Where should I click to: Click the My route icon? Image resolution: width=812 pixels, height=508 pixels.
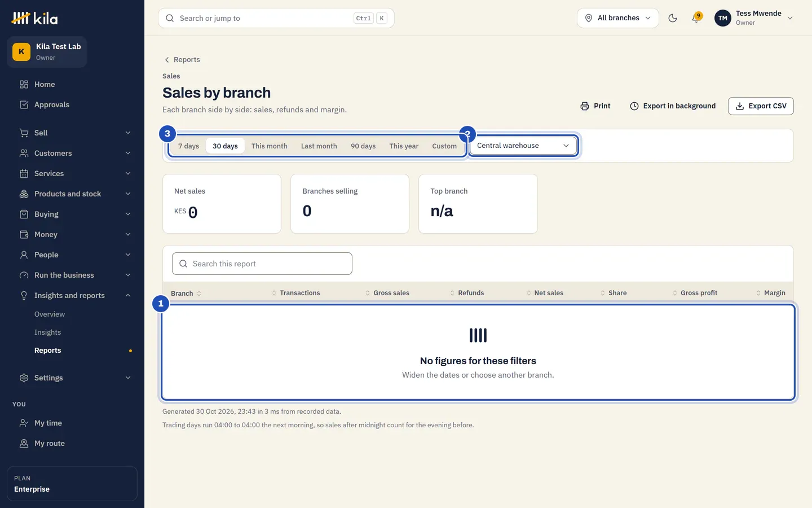coord(24,443)
